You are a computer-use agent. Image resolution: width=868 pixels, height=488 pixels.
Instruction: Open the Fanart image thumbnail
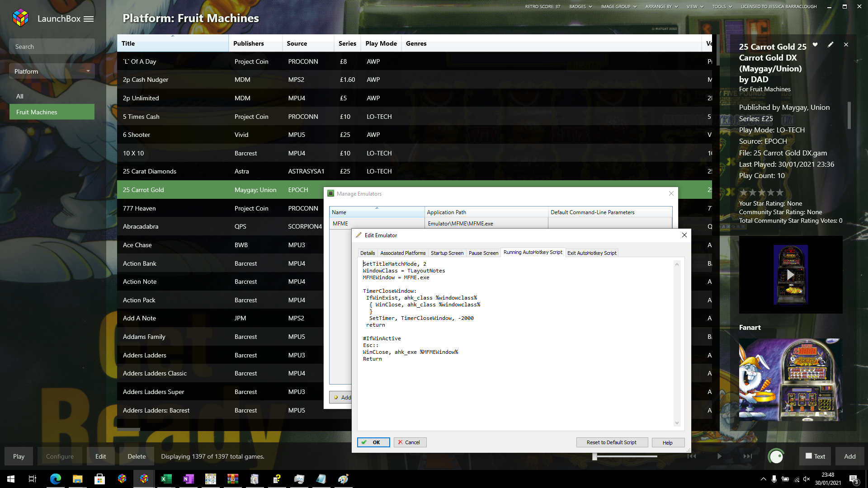(x=790, y=380)
